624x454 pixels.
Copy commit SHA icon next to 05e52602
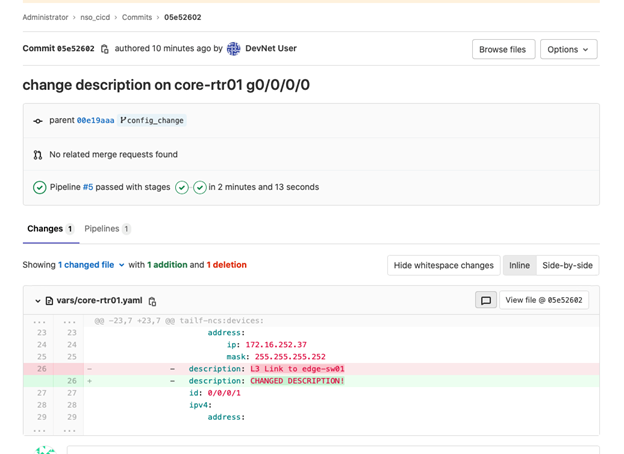point(105,49)
